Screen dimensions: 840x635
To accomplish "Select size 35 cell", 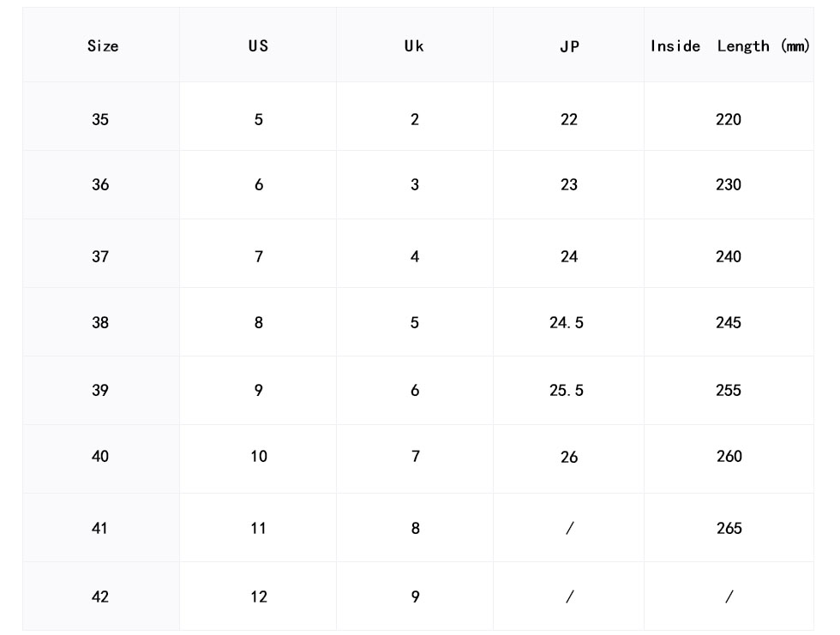I will [100, 120].
